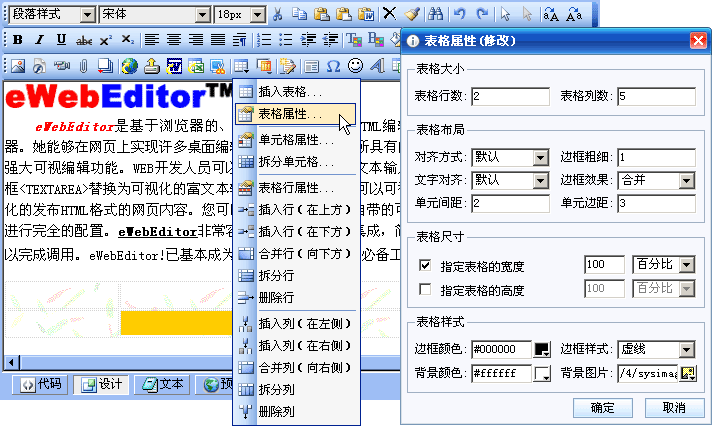Insert file attachment paperclip icon
Image resolution: width=715 pixels, height=428 pixels.
(83, 67)
